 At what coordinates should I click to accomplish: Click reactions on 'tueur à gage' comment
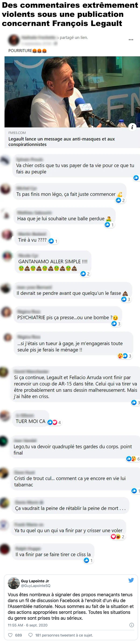pyautogui.click(x=125, y=356)
